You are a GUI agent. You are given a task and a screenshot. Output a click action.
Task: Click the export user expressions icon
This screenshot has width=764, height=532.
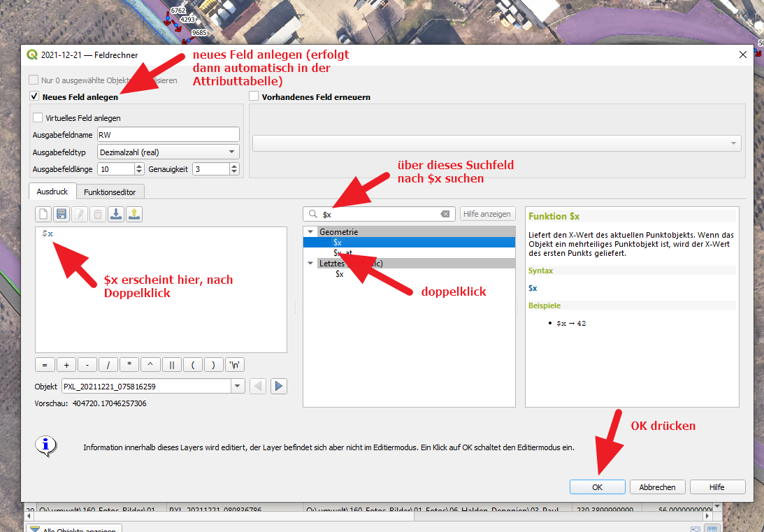pos(134,215)
